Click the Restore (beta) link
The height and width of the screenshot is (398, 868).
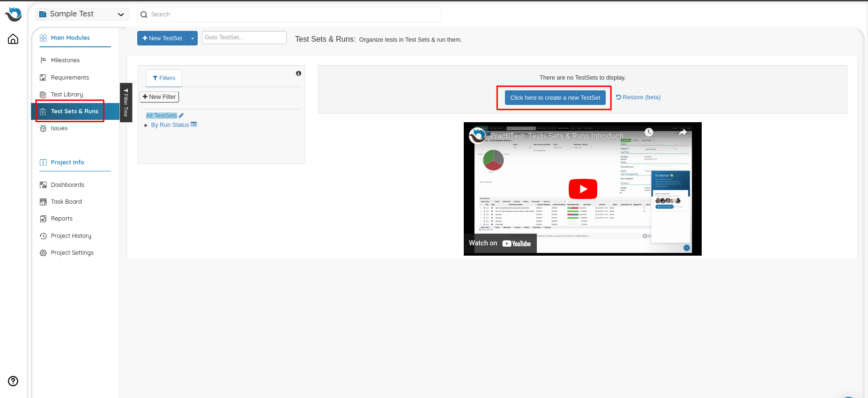tap(638, 97)
